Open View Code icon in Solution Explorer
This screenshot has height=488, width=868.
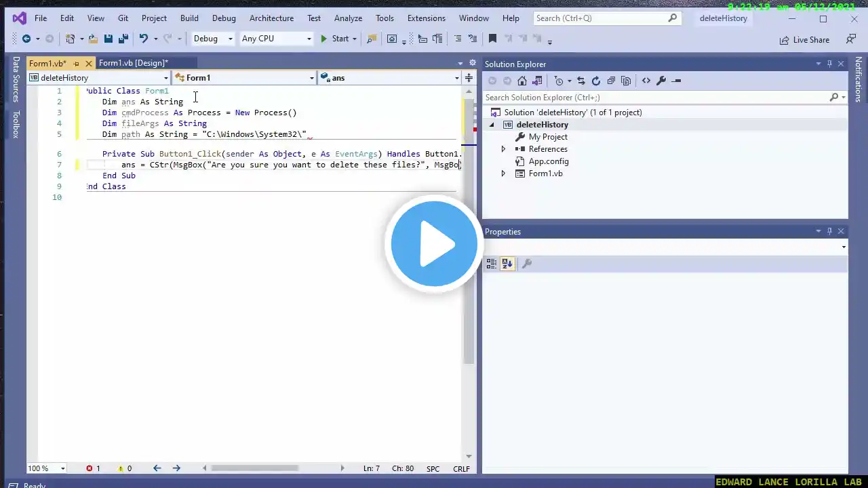pos(646,81)
